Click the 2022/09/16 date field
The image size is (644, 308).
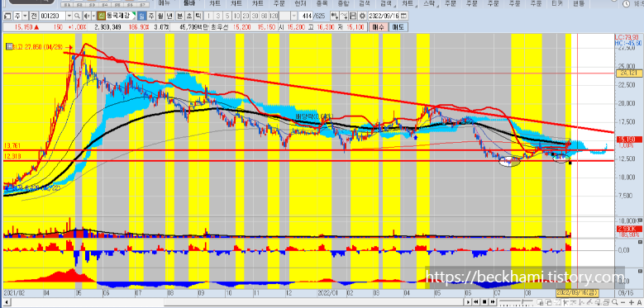click(x=384, y=16)
